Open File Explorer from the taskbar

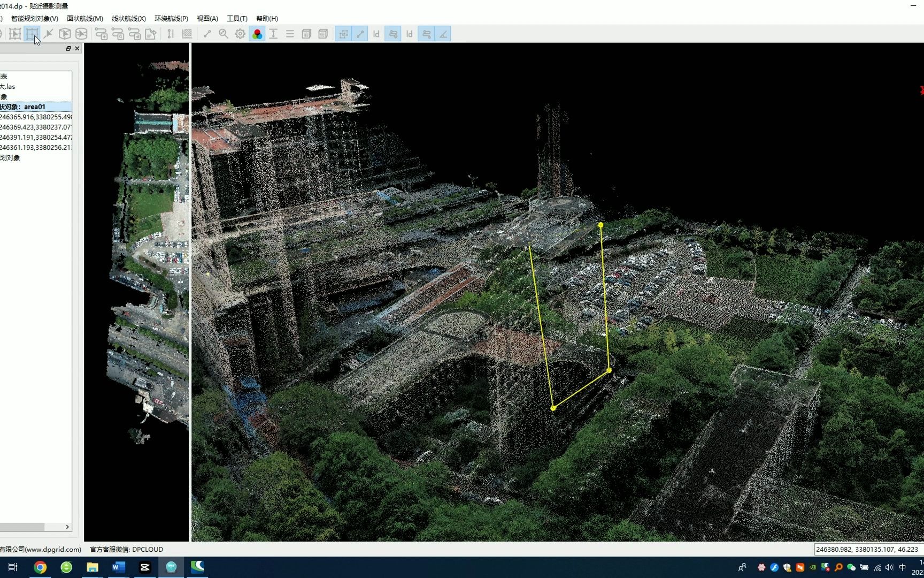[x=93, y=567]
